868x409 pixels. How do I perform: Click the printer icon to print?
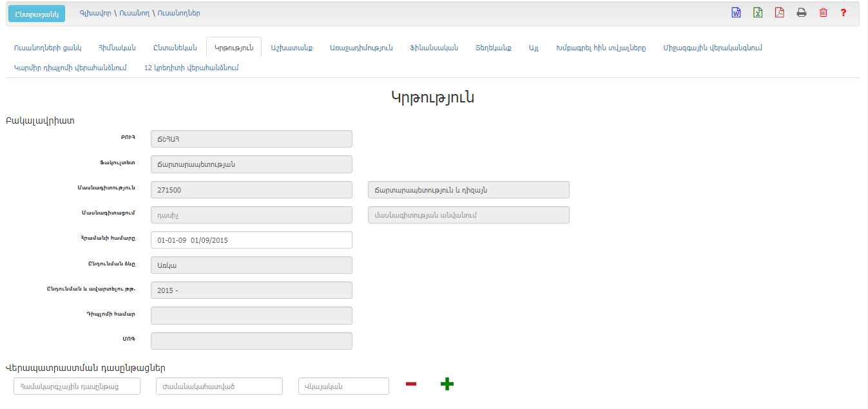point(801,13)
